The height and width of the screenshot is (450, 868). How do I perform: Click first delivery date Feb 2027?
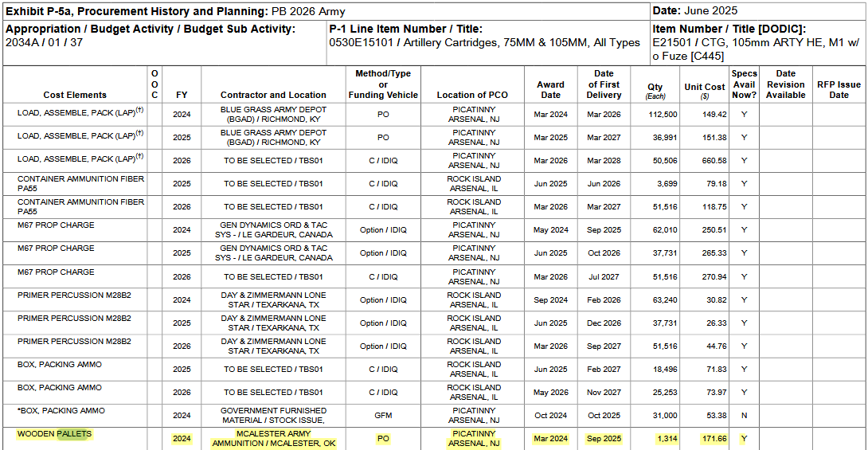604,370
